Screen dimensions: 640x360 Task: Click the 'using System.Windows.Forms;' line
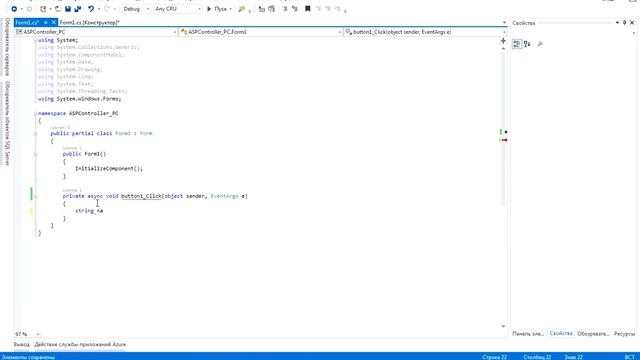(80, 99)
